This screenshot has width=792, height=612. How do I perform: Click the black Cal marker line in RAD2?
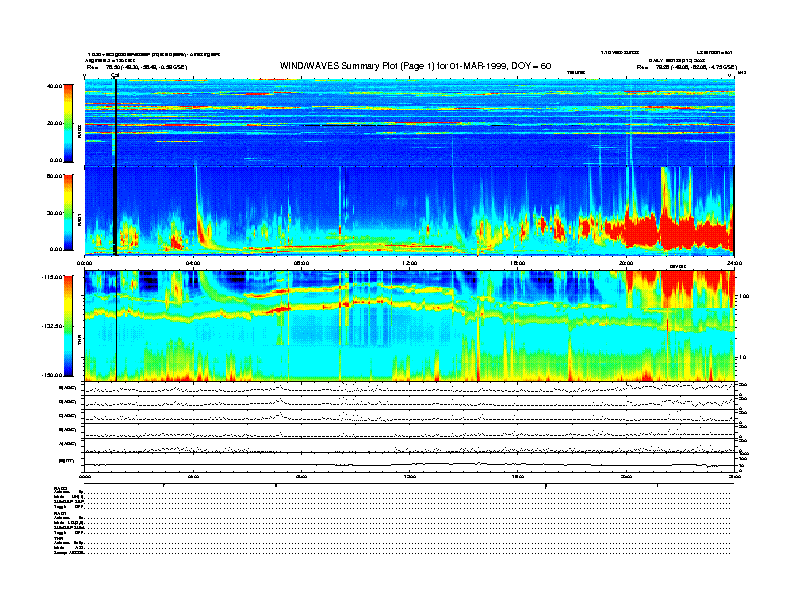coord(116,120)
